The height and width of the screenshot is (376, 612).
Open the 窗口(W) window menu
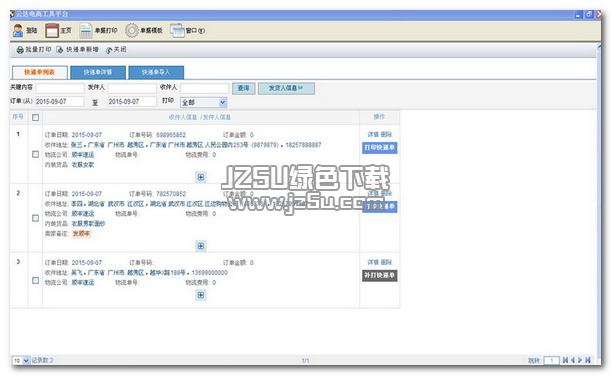pyautogui.click(x=187, y=30)
